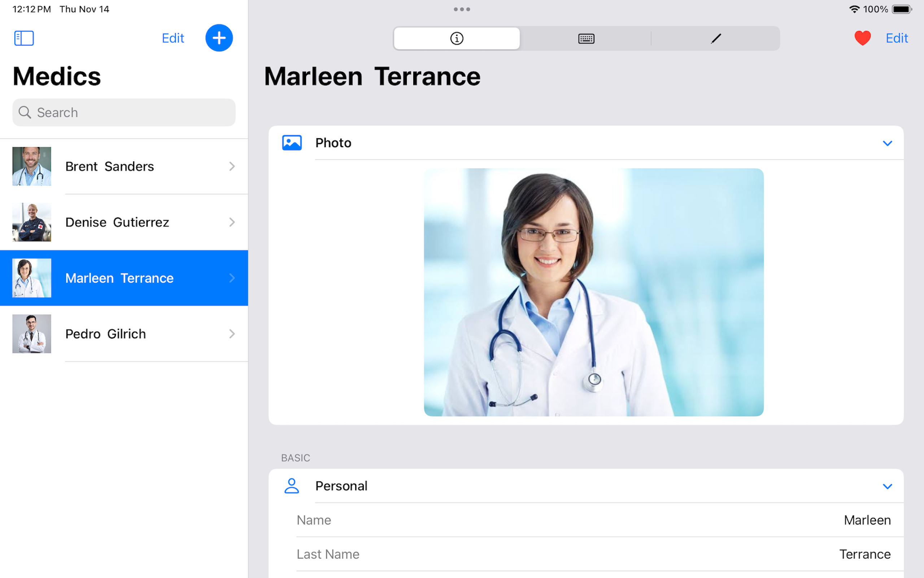Click the Personal section label
The image size is (924, 578).
tap(341, 486)
